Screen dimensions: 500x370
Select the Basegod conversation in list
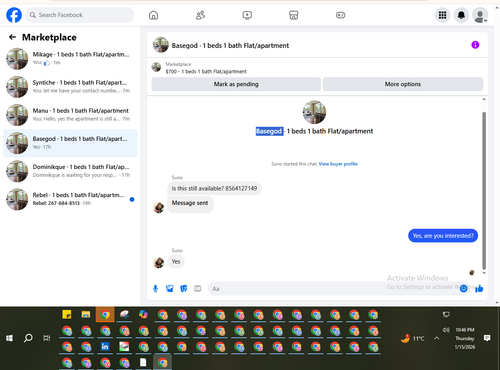[x=70, y=143]
